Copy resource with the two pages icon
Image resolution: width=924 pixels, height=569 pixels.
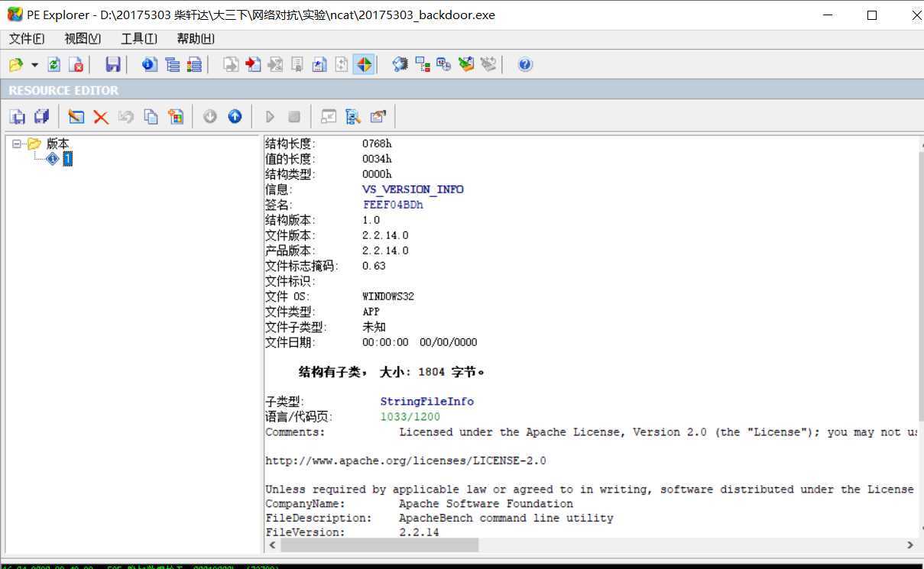pos(151,116)
